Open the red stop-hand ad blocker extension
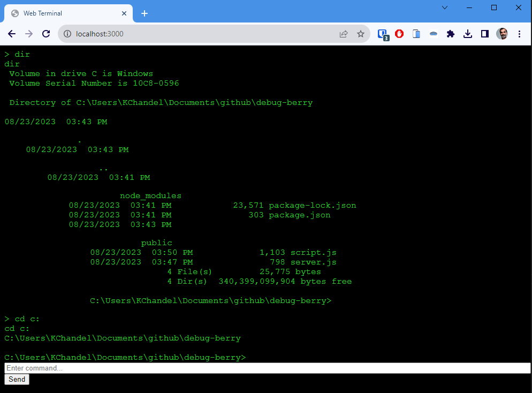This screenshot has height=393, width=532. [399, 34]
